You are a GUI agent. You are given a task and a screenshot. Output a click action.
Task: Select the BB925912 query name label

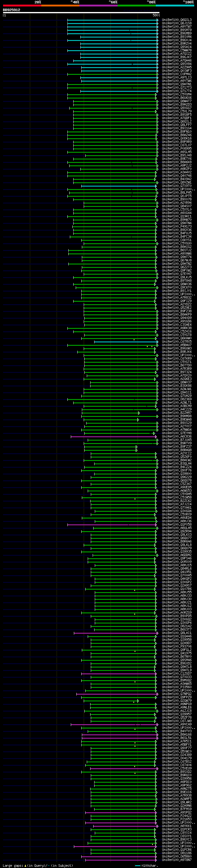[11, 10]
